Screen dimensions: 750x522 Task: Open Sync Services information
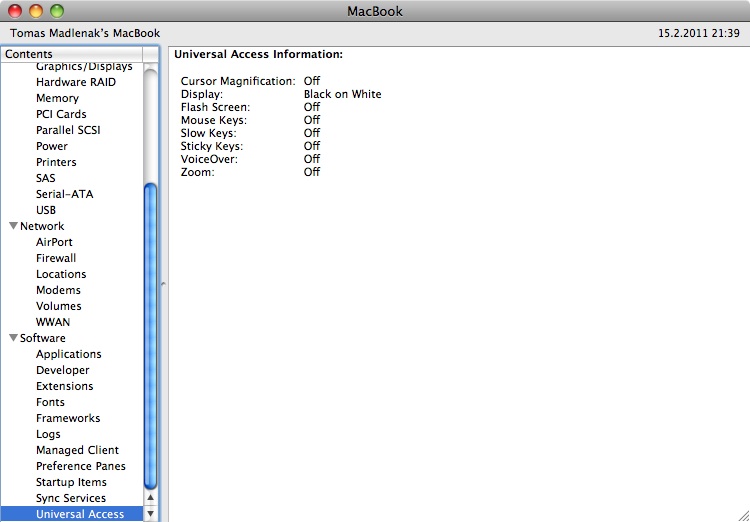(x=71, y=498)
